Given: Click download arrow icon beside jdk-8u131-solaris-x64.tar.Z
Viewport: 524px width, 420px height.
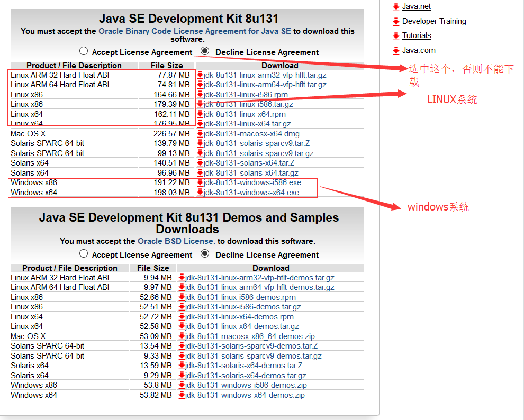Looking at the screenshot, I should (x=200, y=162).
